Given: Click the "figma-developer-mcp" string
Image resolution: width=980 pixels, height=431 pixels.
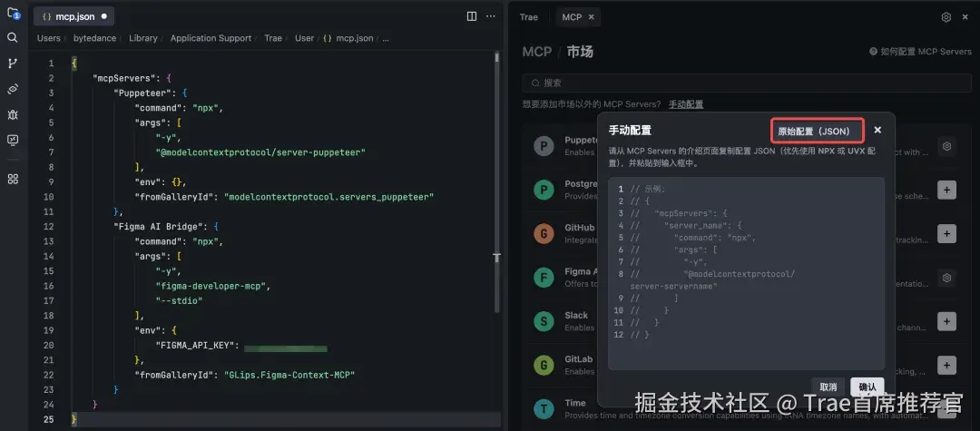Looking at the screenshot, I should coord(211,286).
